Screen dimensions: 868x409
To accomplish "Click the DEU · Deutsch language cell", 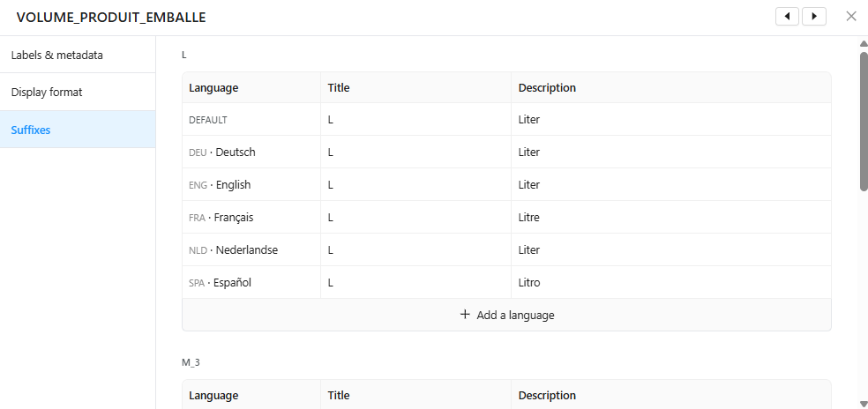I will tap(251, 152).
